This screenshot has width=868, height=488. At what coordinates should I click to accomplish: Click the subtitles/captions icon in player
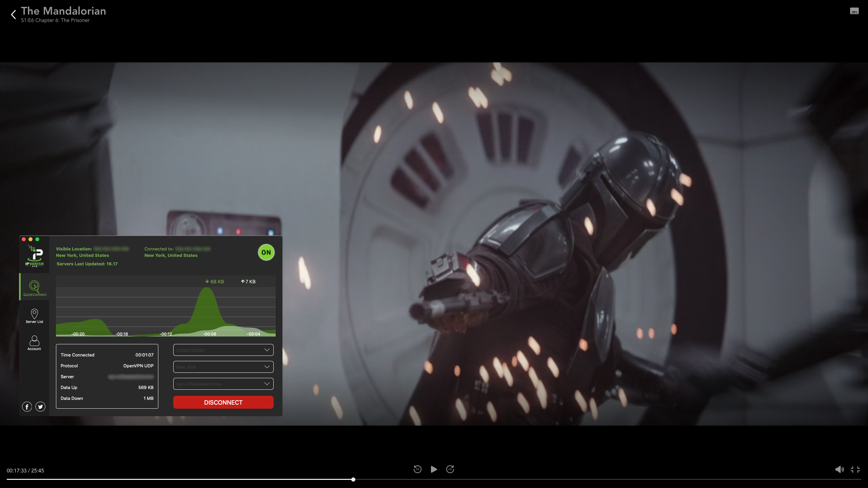854,11
